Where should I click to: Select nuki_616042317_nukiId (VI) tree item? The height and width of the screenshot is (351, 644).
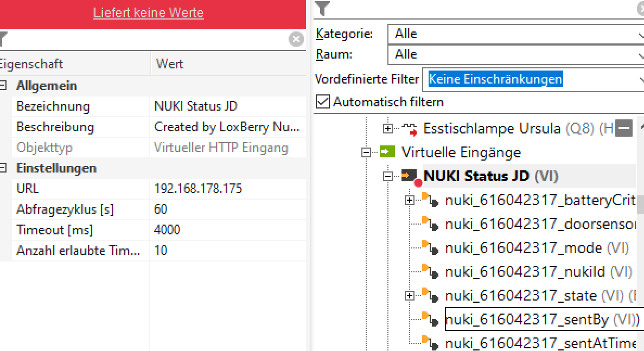click(539, 272)
